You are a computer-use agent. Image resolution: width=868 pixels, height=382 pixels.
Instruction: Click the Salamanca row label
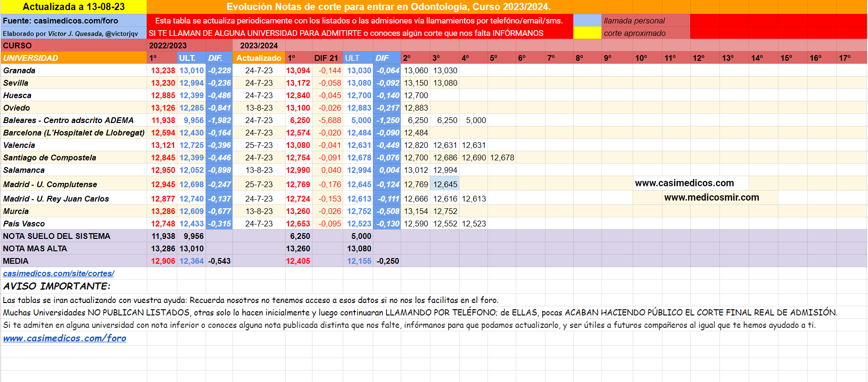coord(74,170)
